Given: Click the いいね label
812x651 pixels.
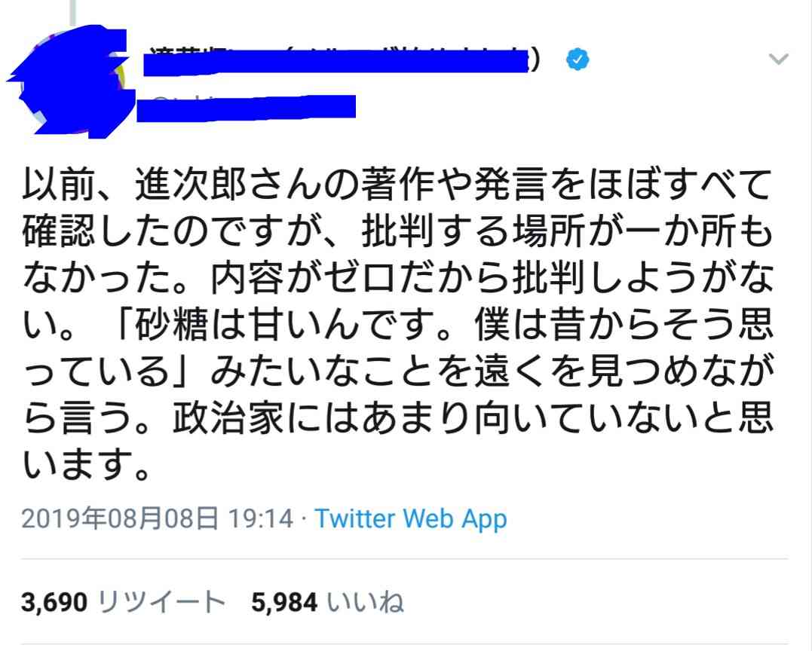Looking at the screenshot, I should [366, 602].
